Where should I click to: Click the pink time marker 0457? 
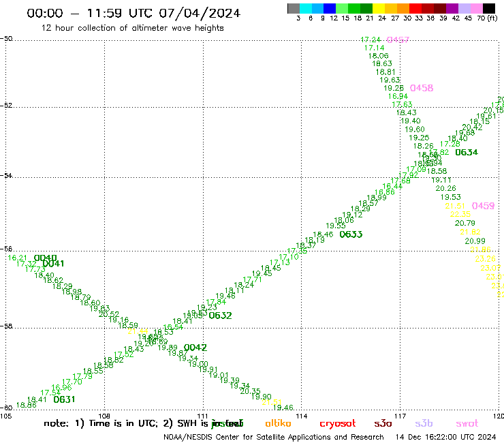click(x=398, y=40)
